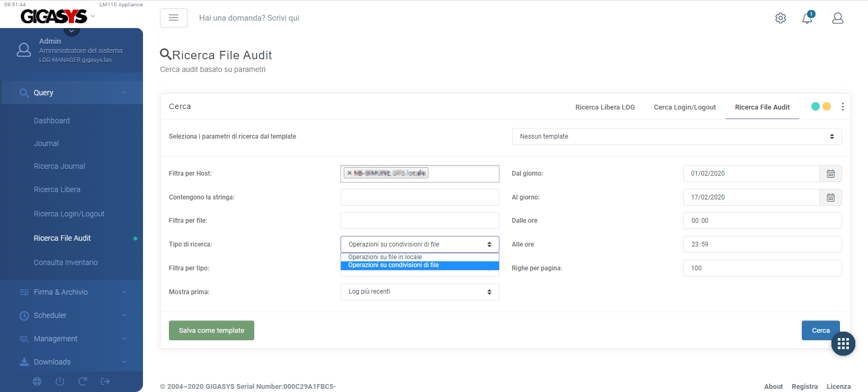868x392 pixels.
Task: Open the notifications bell
Action: [807, 18]
